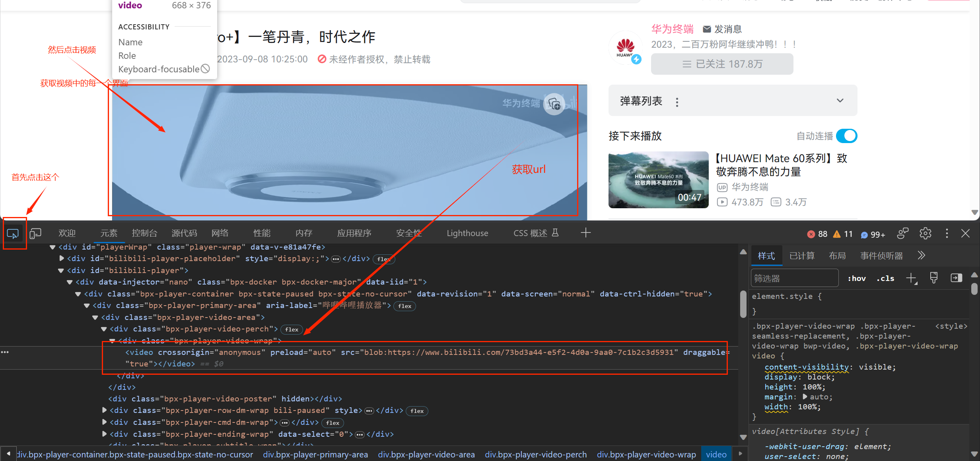Image resolution: width=980 pixels, height=461 pixels.
Task: Open the 应用程序 tab
Action: [x=354, y=233]
